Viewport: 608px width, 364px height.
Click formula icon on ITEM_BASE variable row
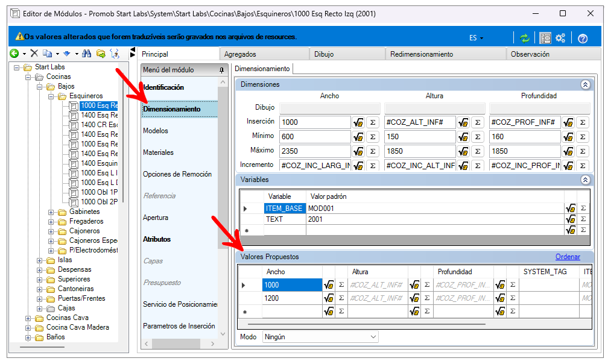pyautogui.click(x=570, y=209)
